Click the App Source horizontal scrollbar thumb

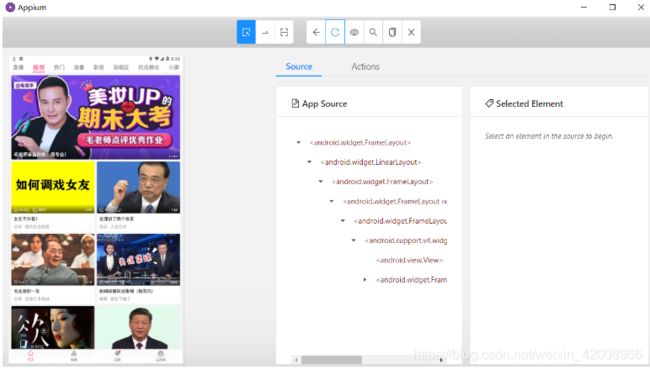tap(331, 360)
